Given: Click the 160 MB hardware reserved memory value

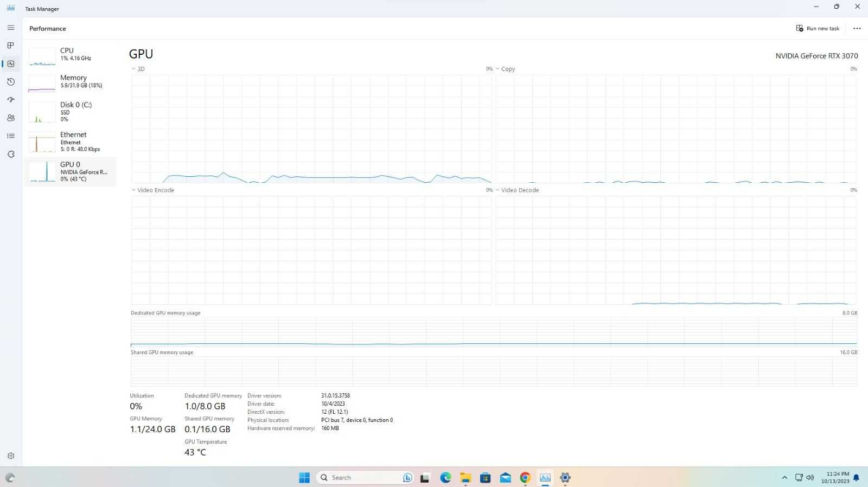Looking at the screenshot, I should (x=330, y=428).
